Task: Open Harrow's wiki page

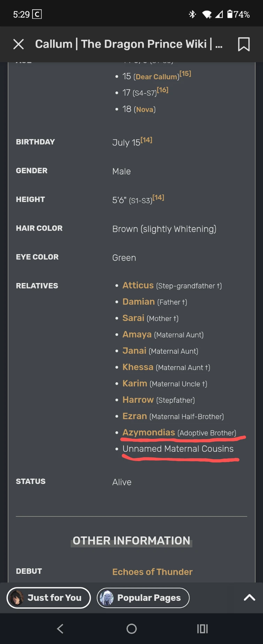Action: tap(138, 399)
